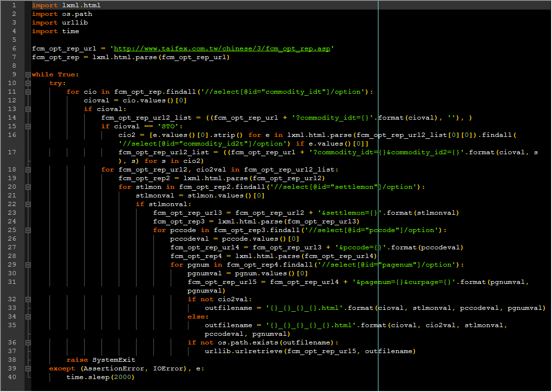This screenshot has width=552, height=392.
Task: Fold the if stlmonval block on line 22
Action: [28, 204]
